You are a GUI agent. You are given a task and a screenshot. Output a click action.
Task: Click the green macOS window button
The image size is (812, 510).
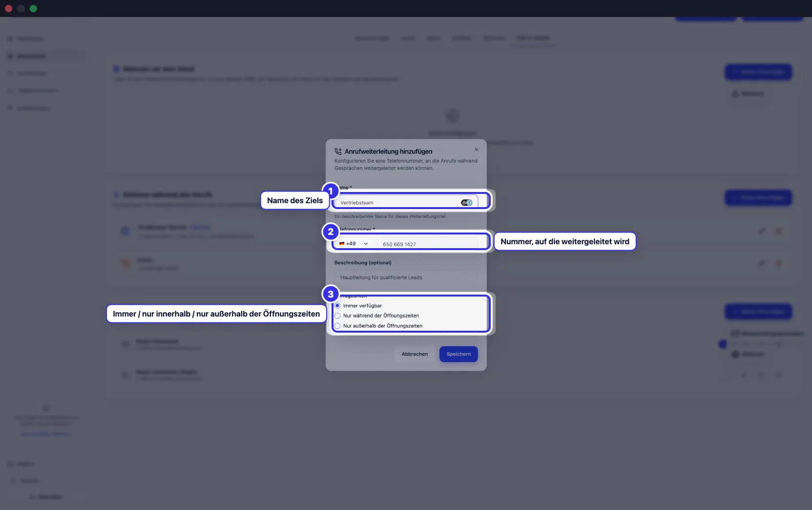(x=33, y=8)
